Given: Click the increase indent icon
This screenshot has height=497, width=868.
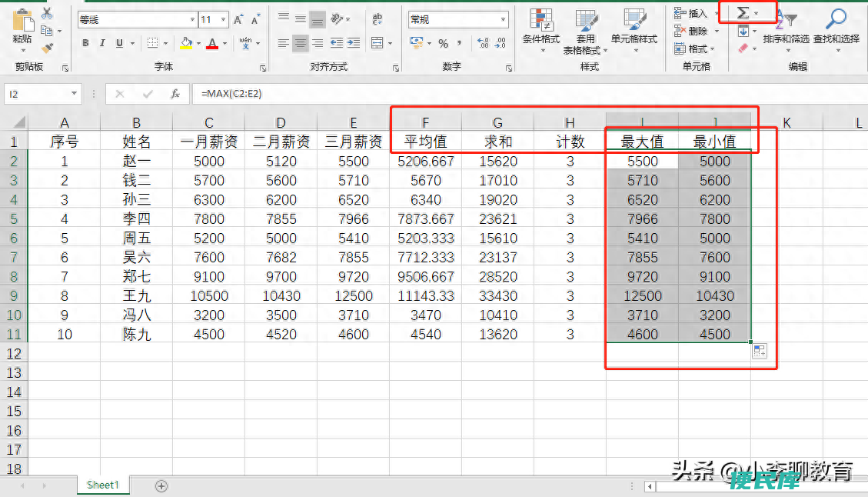Looking at the screenshot, I should click(353, 42).
